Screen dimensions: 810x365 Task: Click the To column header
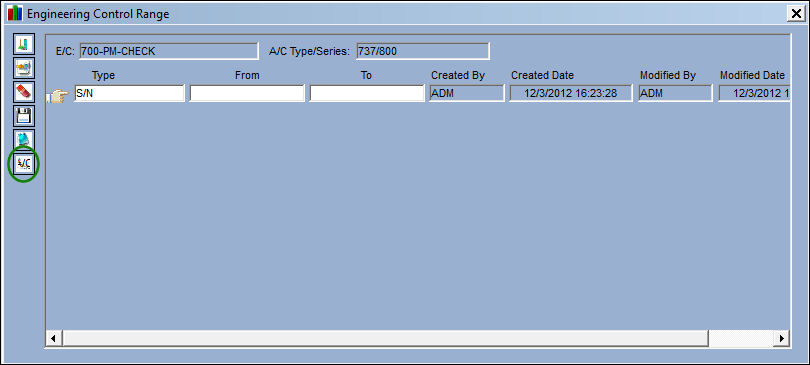366,75
